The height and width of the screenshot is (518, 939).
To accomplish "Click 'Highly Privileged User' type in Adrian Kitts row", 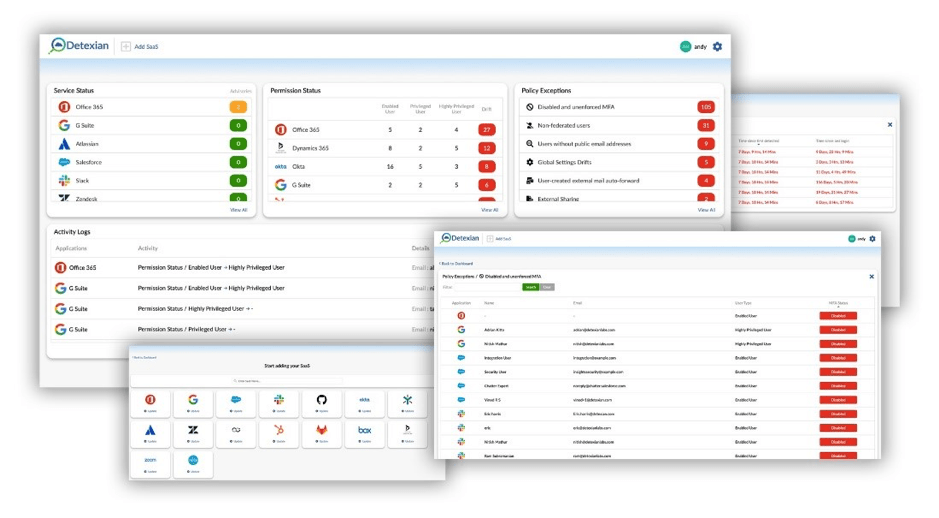I will [753, 330].
